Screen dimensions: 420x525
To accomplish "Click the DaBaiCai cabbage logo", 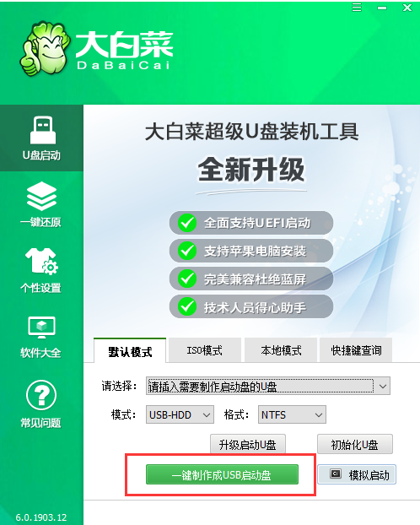I will (x=44, y=49).
